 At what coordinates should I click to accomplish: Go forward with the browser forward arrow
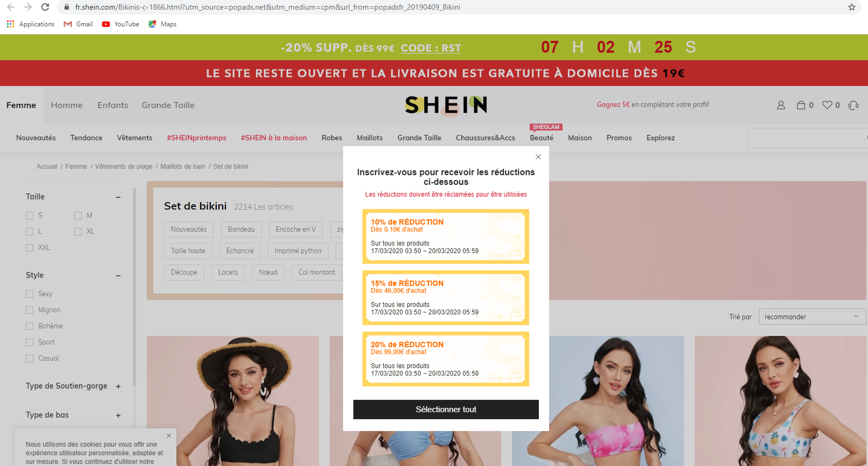(28, 7)
